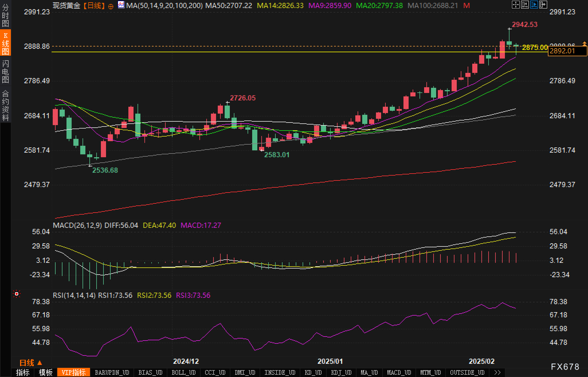Viewport: 588px width, 377px height.
Task: Click the MA indicator chart icon
Action: (x=121, y=5)
